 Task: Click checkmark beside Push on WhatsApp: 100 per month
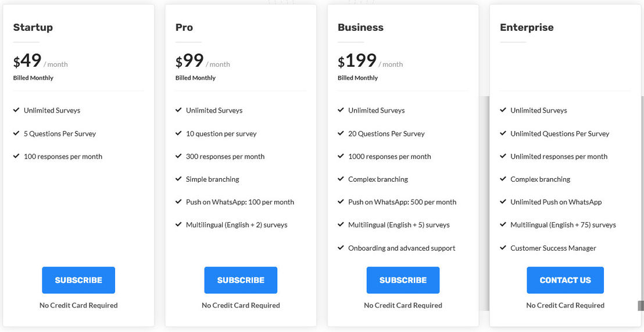coord(178,202)
